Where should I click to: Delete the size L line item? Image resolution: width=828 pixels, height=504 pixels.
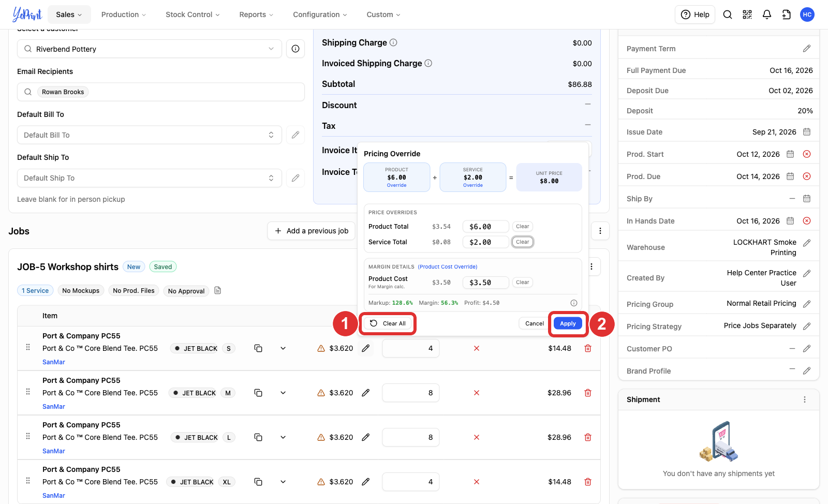(x=588, y=437)
